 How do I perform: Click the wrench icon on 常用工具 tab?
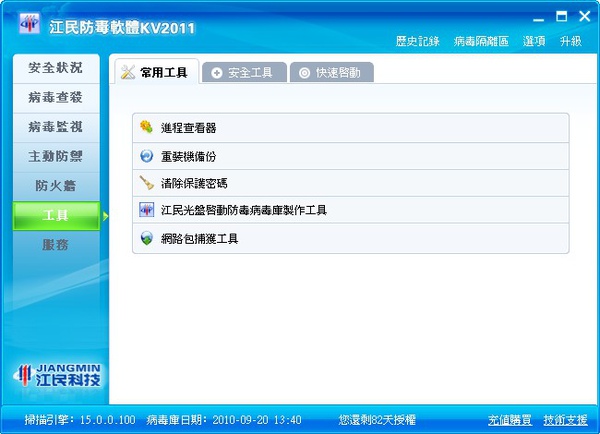tap(128, 72)
